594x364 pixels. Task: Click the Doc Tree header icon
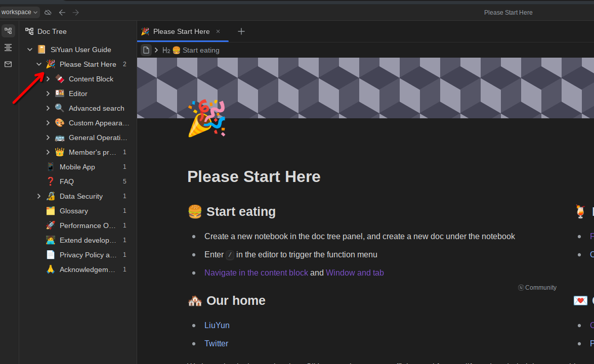pos(29,31)
